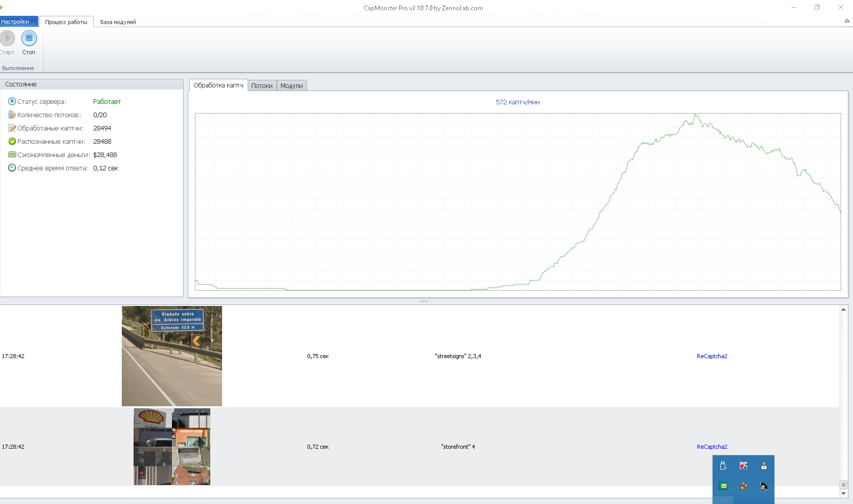This screenshot has height=504, width=853.
Task: Click the USB safely remove tray icon
Action: point(723,466)
